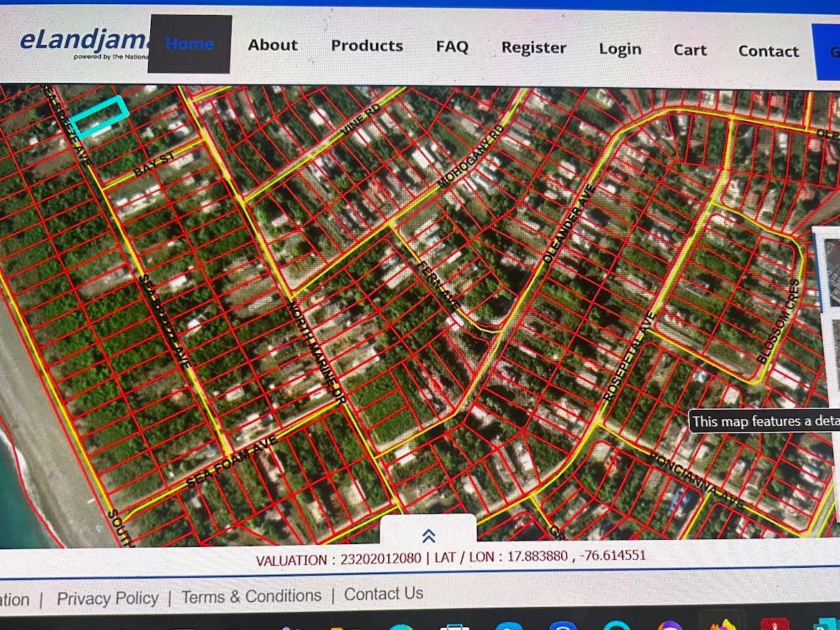Expand the panel with the double-chevron arrow
This screenshot has width=840, height=630.
pyautogui.click(x=428, y=535)
